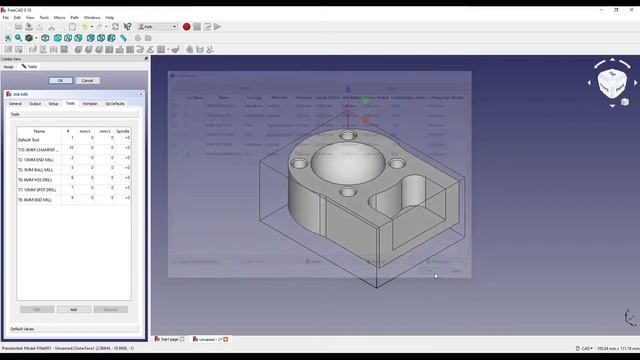Click the Path Drilling operation icon

tap(120, 49)
